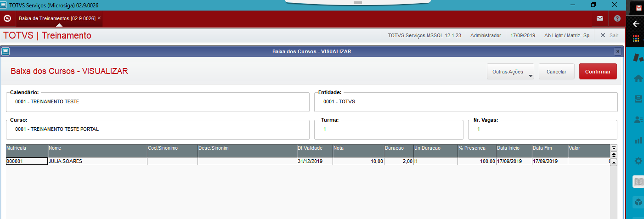The width and height of the screenshot is (644, 219).
Task: Open the settings gear icon in sidebar
Action: 638,161
